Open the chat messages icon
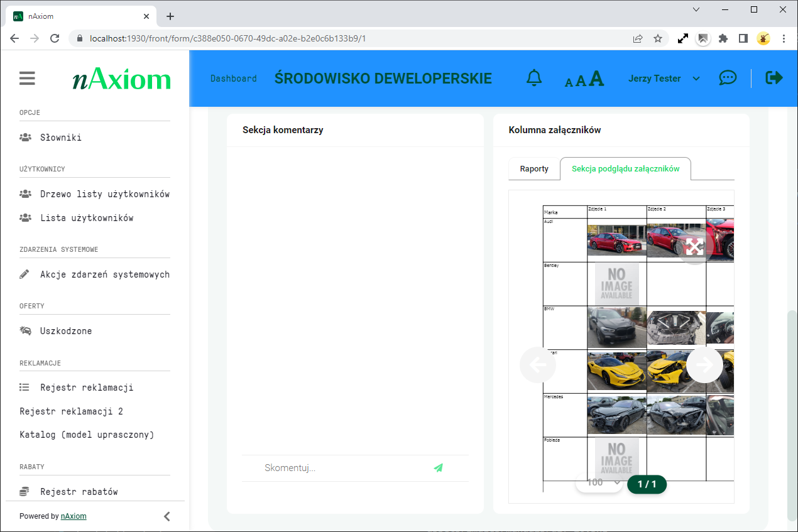The image size is (798, 532). 728,78
